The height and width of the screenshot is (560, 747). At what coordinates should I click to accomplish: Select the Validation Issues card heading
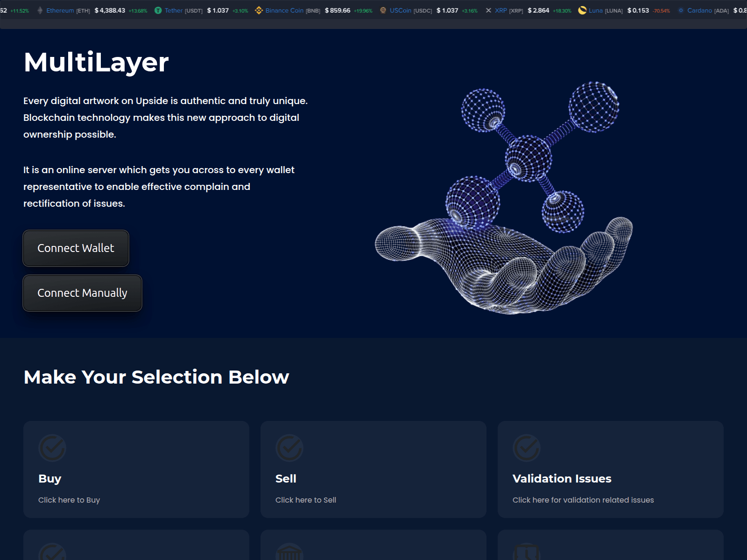(562, 479)
